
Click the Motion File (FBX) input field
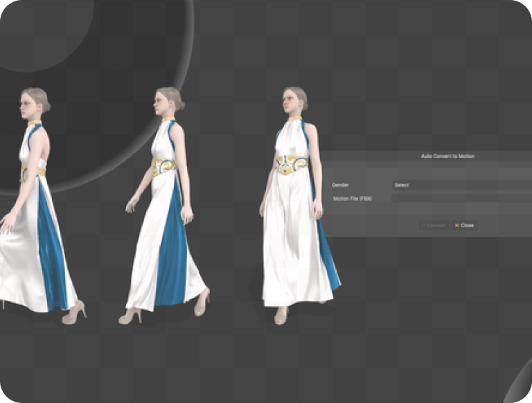[457, 198]
